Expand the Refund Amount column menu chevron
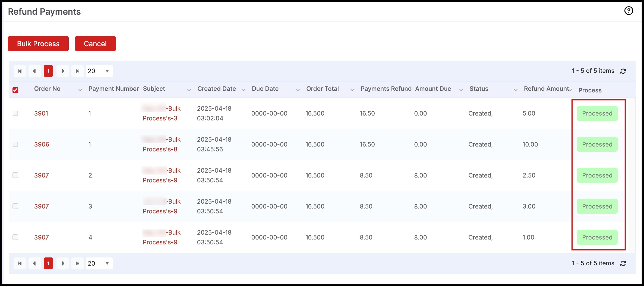This screenshot has height=286, width=644. [570, 90]
